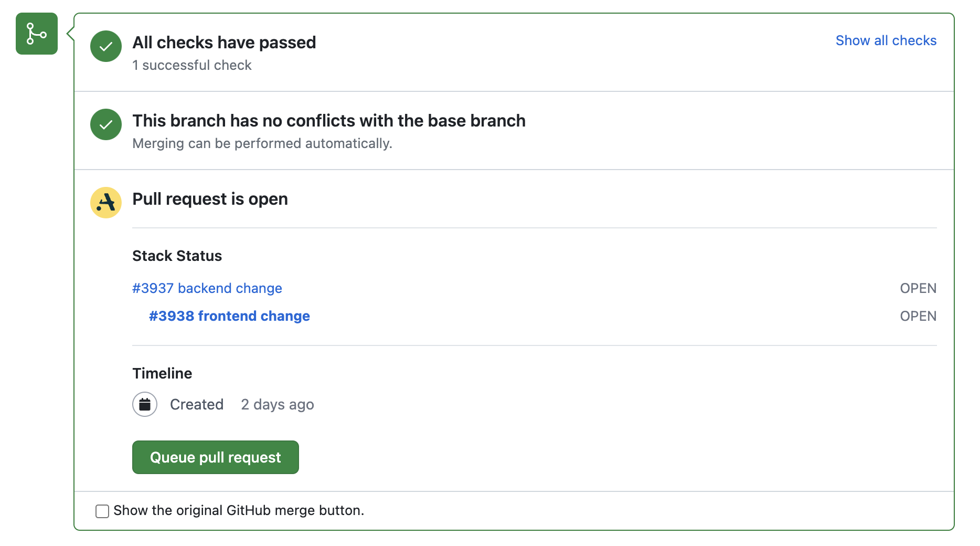Open the #3937 backend change pull request
This screenshot has height=546, width=980.
pyautogui.click(x=207, y=288)
